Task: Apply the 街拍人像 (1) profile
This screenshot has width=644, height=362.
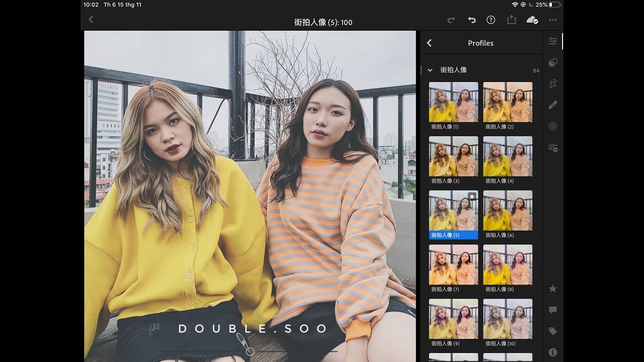Action: pyautogui.click(x=453, y=106)
